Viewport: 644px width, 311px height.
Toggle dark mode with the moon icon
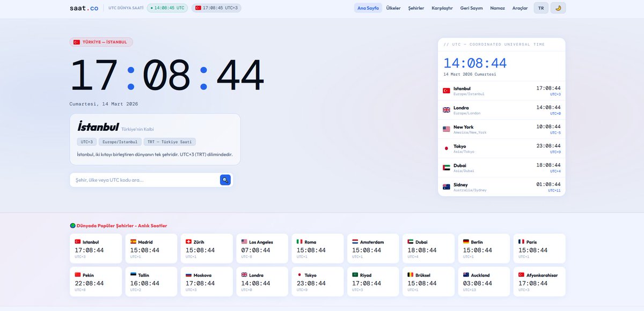click(x=558, y=8)
